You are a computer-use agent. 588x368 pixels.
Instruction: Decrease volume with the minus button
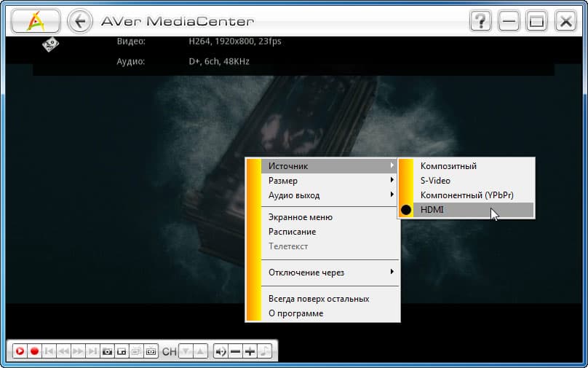pyautogui.click(x=236, y=351)
